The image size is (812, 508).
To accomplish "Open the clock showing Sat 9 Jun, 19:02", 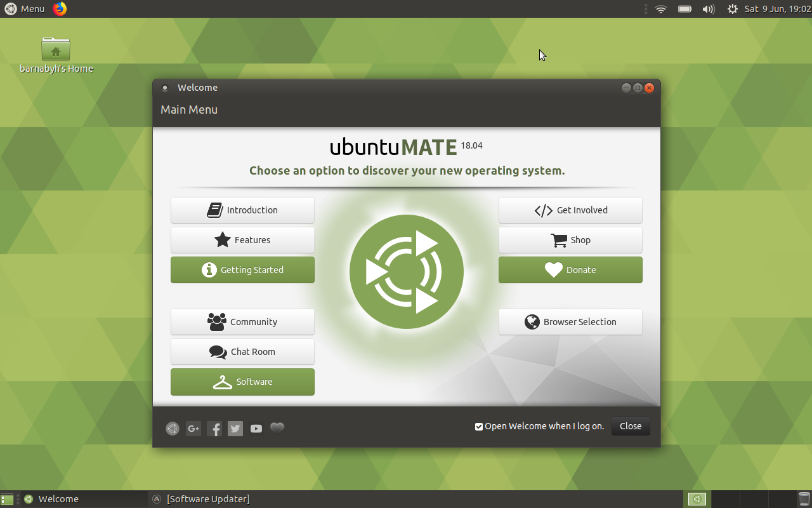I will pyautogui.click(x=778, y=9).
